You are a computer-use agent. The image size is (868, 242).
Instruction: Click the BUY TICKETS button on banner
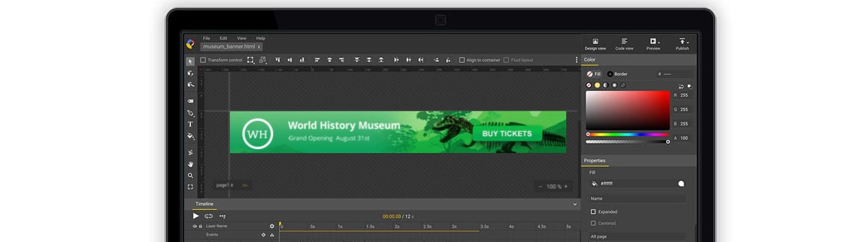click(x=507, y=133)
